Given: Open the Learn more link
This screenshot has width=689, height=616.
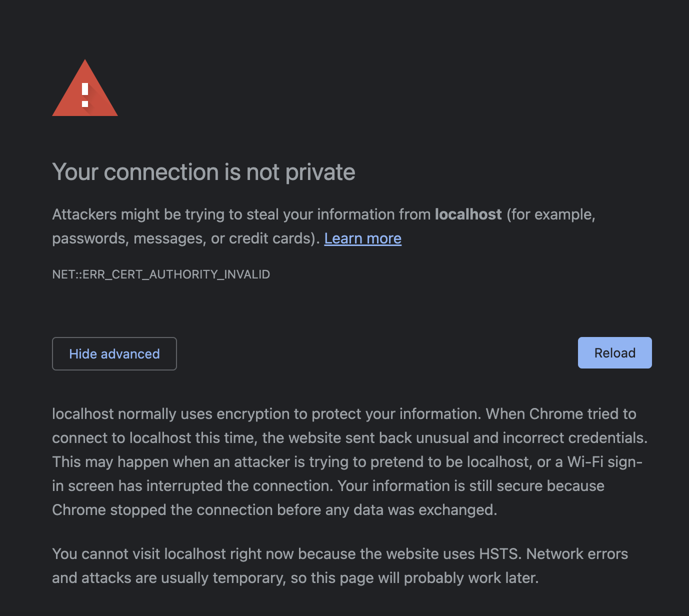Looking at the screenshot, I should 363,238.
